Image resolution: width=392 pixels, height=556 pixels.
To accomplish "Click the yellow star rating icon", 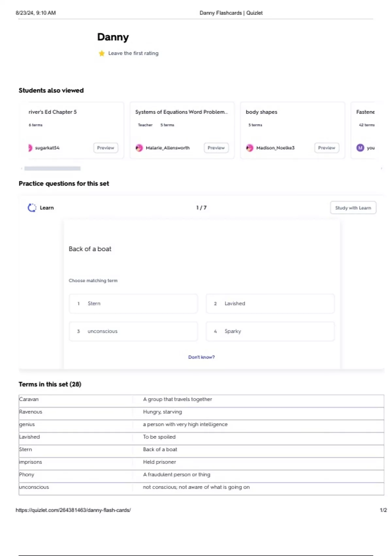I will coord(102,53).
